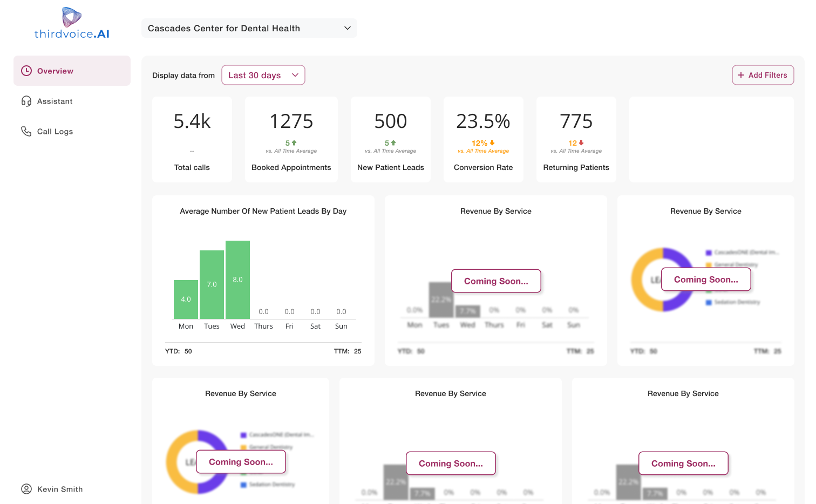Click the Overview clock icon
Image resolution: width=816 pixels, height=504 pixels.
pyautogui.click(x=26, y=71)
